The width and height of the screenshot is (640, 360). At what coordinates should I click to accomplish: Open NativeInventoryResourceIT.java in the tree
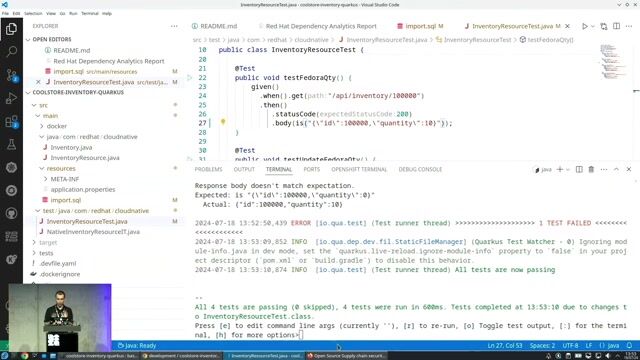click(x=93, y=232)
